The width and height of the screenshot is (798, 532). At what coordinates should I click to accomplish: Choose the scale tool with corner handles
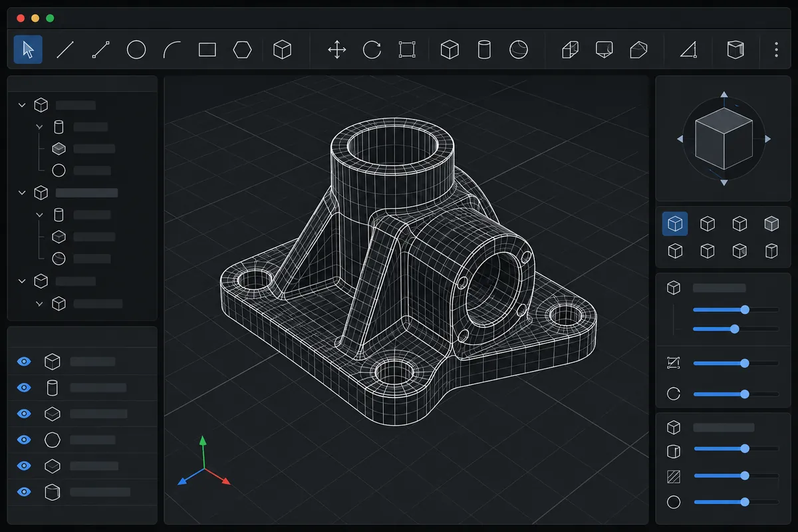point(406,49)
